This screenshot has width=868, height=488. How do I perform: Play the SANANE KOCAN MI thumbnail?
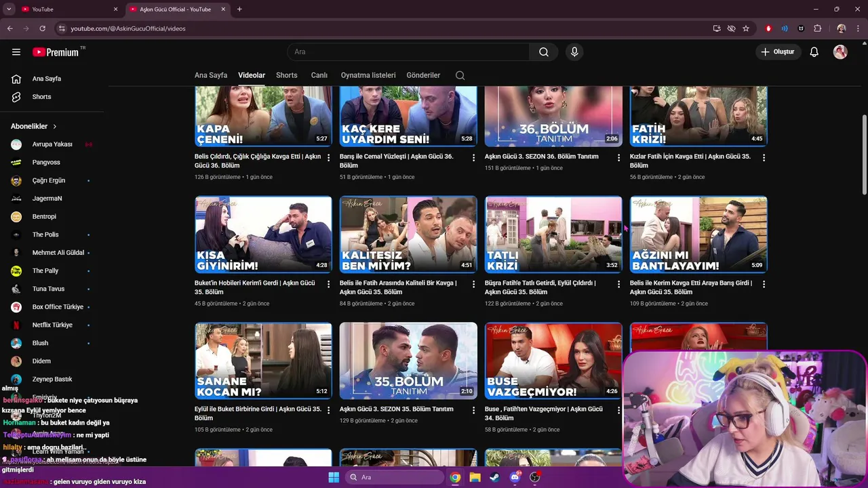(x=263, y=361)
